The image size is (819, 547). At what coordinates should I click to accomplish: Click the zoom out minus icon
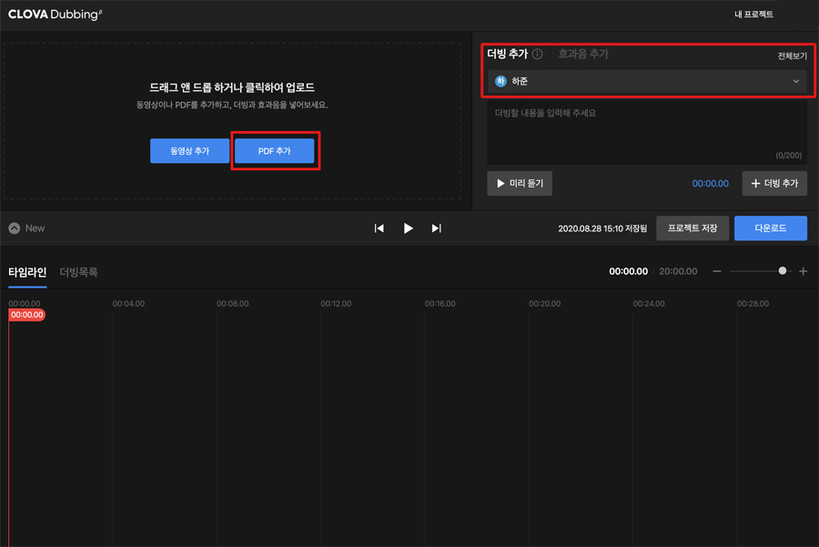tap(716, 271)
